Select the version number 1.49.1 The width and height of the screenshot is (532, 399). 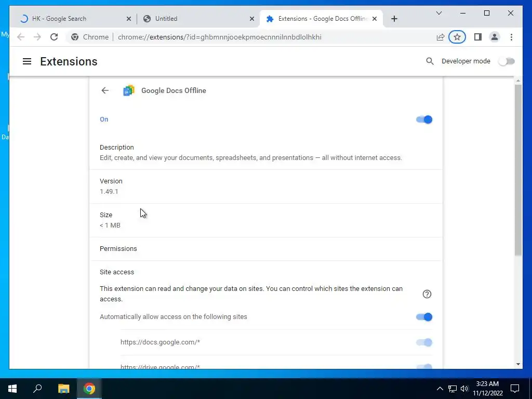pos(109,191)
